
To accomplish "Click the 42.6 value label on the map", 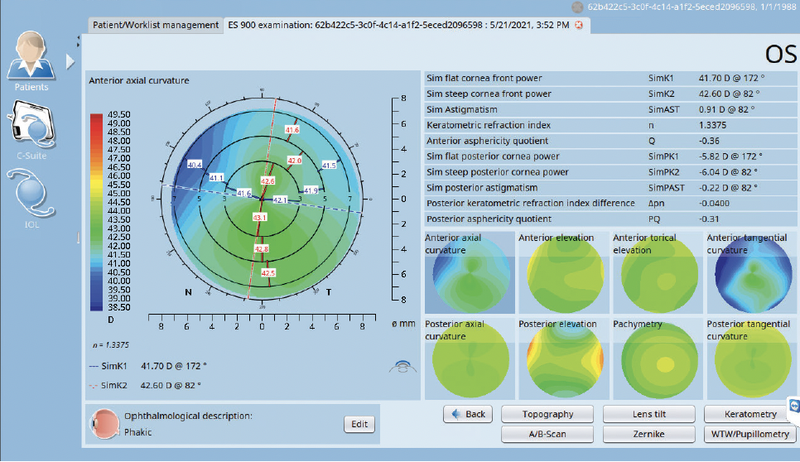I will click(x=267, y=181).
